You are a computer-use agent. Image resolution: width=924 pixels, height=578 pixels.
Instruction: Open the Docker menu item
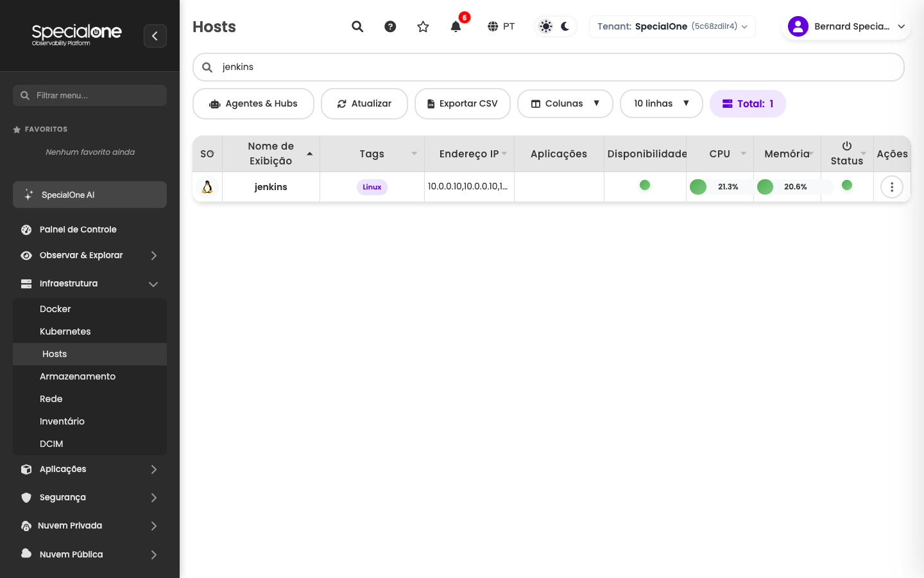click(90, 309)
